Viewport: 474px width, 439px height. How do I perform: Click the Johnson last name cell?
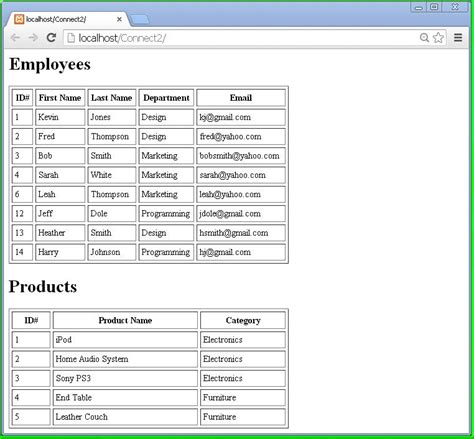pos(112,252)
